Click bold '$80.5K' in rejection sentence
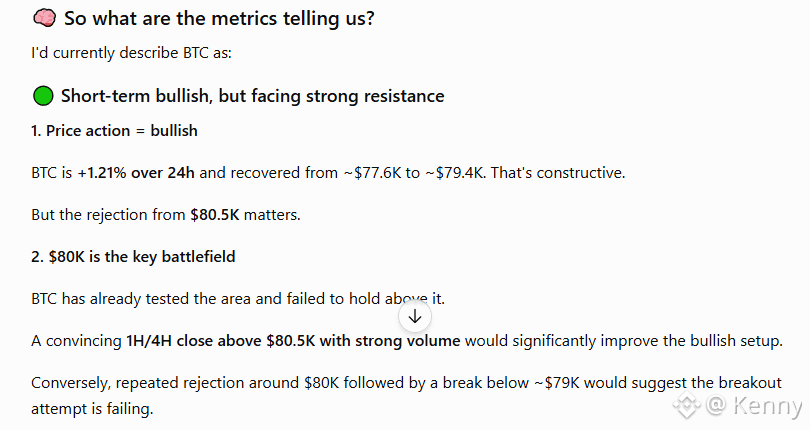The image size is (810, 430). point(215,214)
